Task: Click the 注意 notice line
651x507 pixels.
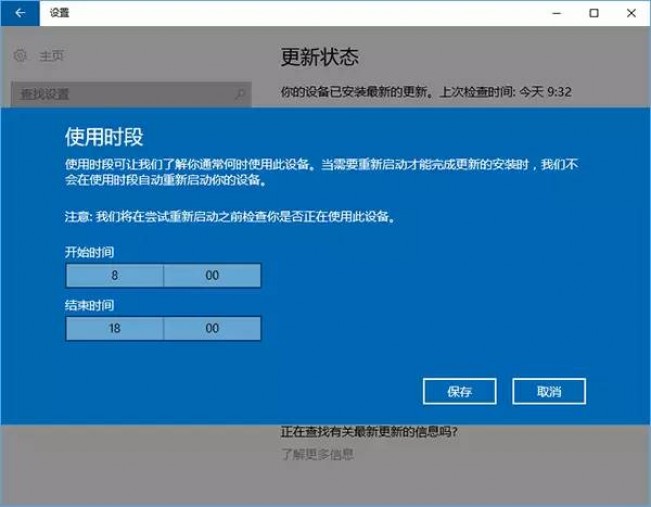Action: tap(230, 216)
